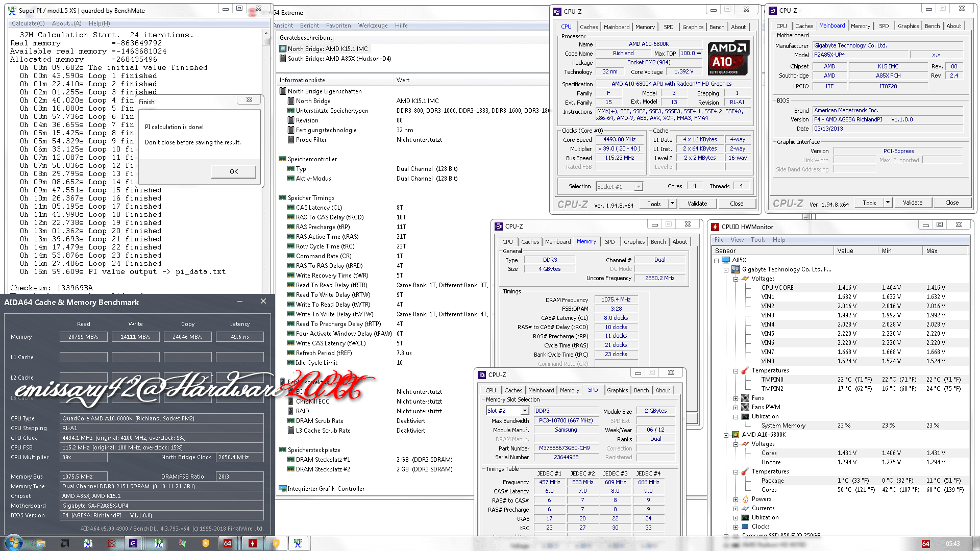Select the CPU VCORE row in HWMonitor
The image size is (980, 551).
tap(864, 288)
